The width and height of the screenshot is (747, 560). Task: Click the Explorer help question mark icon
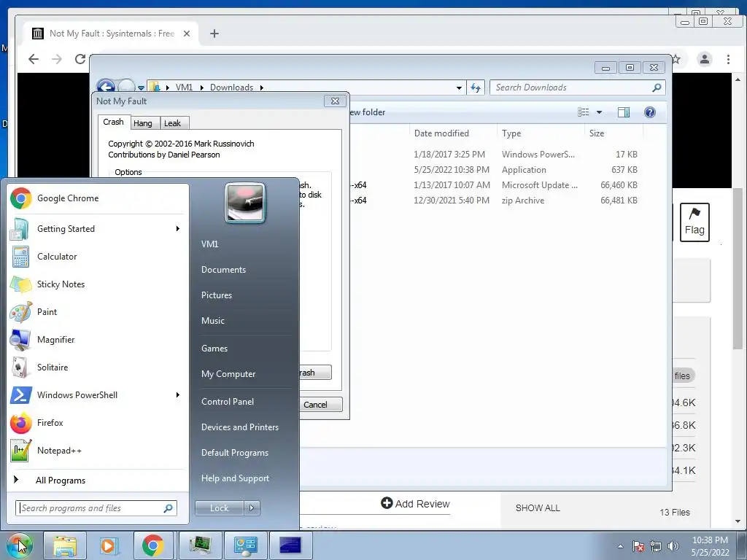tap(650, 112)
